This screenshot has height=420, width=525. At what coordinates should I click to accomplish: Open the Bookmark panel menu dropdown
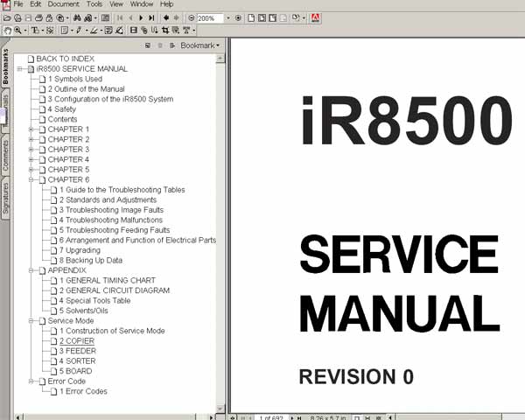coord(199,45)
